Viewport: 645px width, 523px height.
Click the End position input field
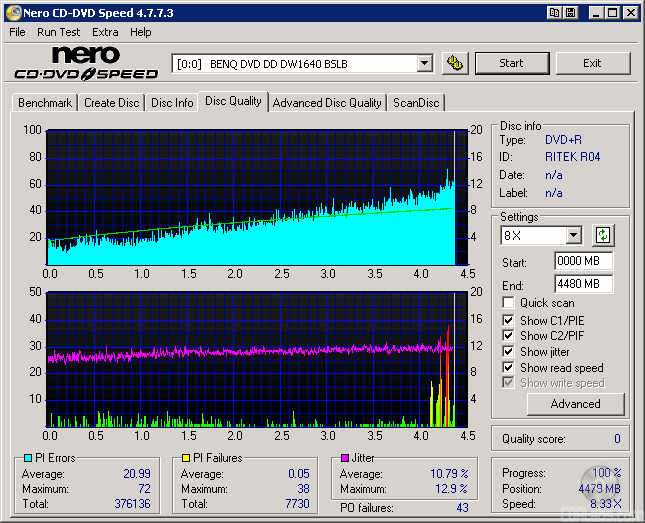click(583, 284)
